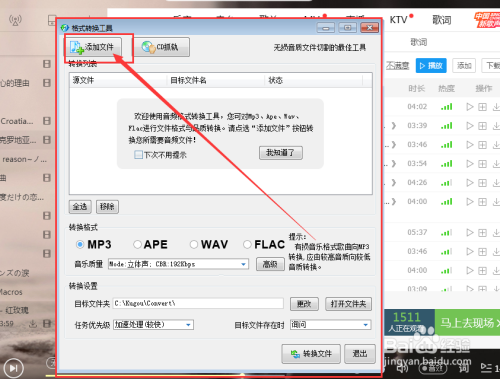Click the blue 播放 button in Kugou
This screenshot has height=379, width=500.
click(431, 66)
